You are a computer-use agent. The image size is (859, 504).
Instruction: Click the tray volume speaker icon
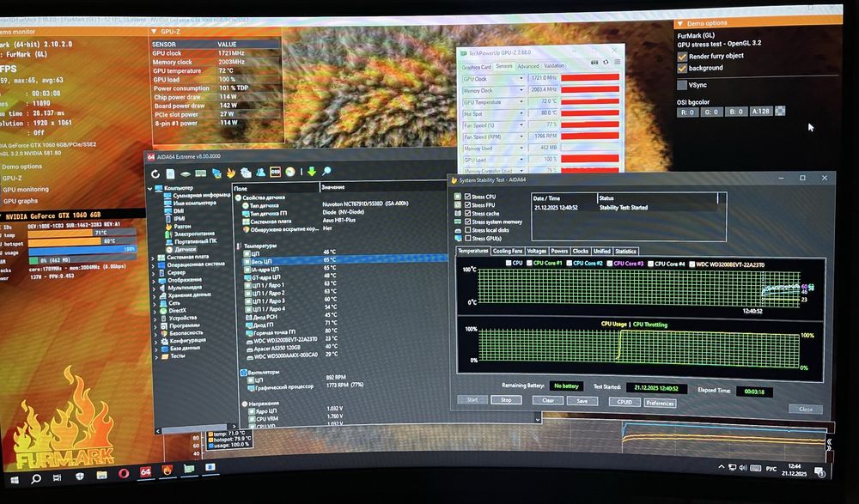coord(743,467)
